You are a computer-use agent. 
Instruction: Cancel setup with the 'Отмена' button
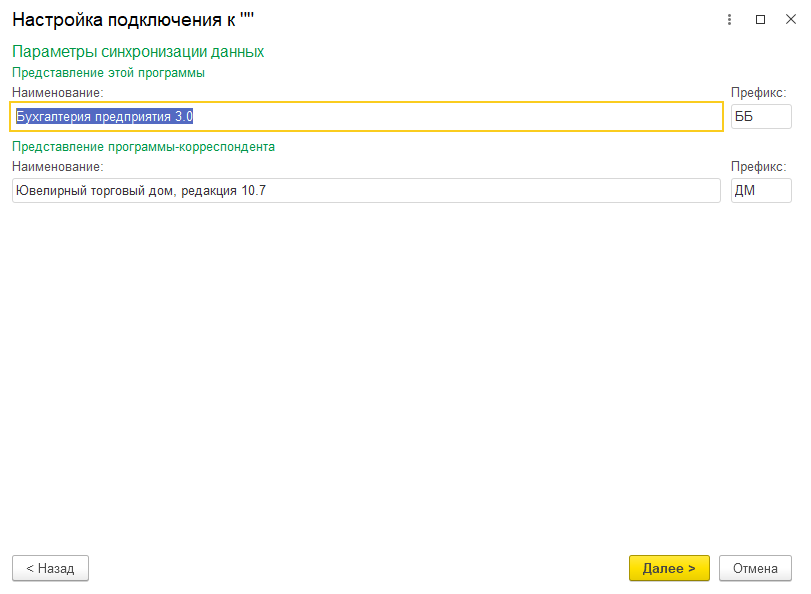755,568
